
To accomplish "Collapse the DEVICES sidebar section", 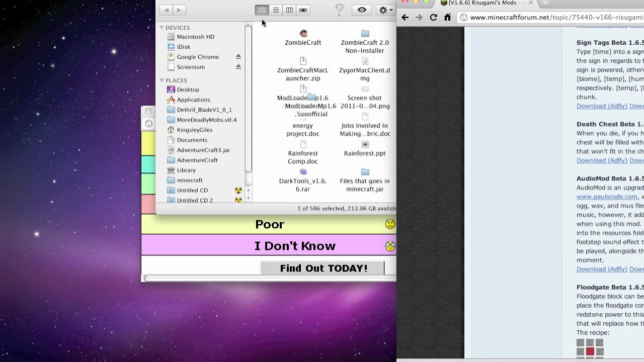I will click(162, 27).
